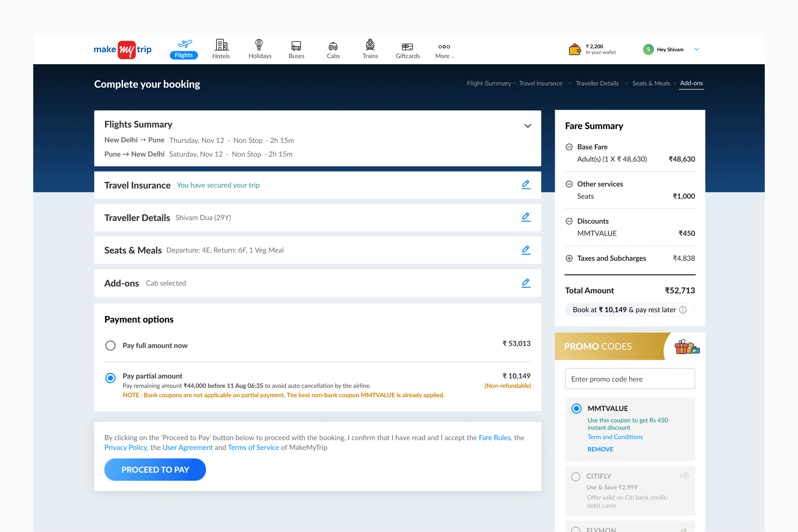The width and height of the screenshot is (798, 532).
Task: Edit Seats & Meals via pencil icon
Action: point(526,250)
